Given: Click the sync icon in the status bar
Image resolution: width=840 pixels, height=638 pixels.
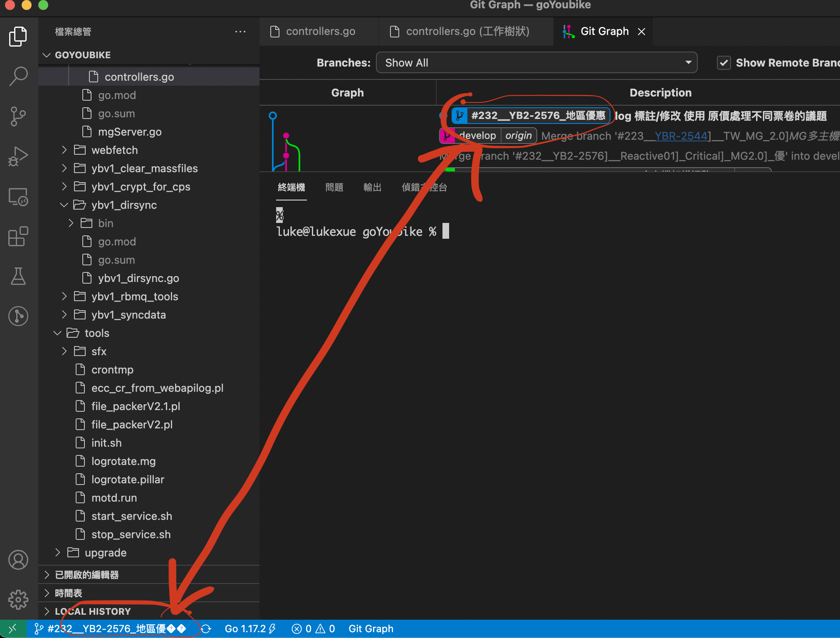Looking at the screenshot, I should pyautogui.click(x=207, y=628).
